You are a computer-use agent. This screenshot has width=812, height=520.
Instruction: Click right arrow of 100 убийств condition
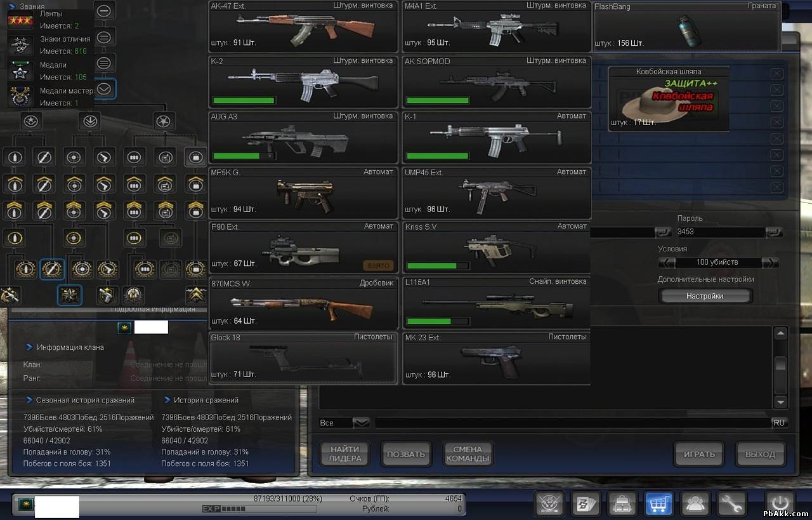[x=769, y=262]
